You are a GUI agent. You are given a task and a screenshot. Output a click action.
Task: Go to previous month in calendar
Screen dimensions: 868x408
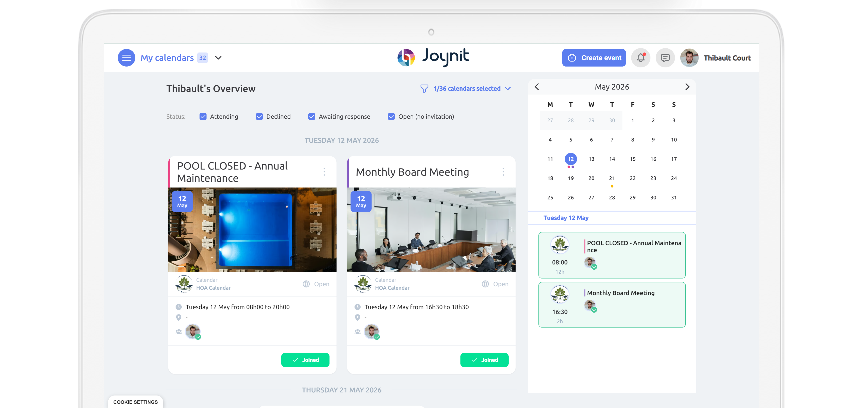[x=537, y=87]
